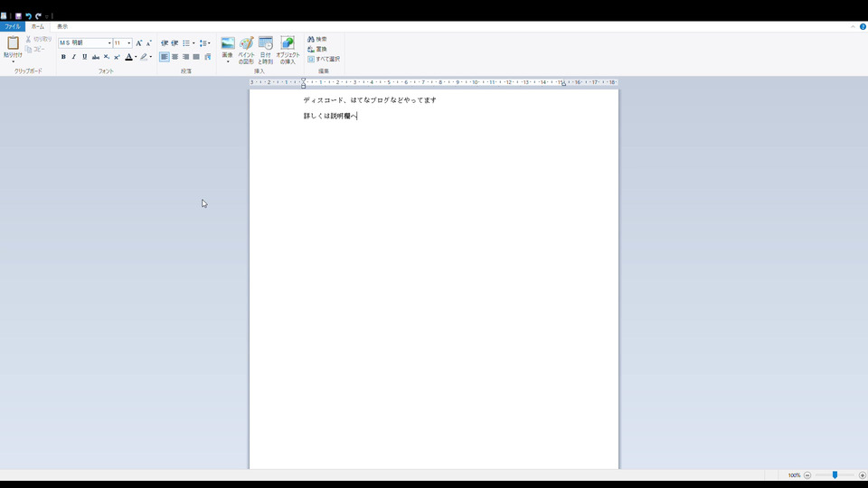The image size is (868, 488).
Task: Click the コピー (copy) button
Action: click(x=35, y=49)
